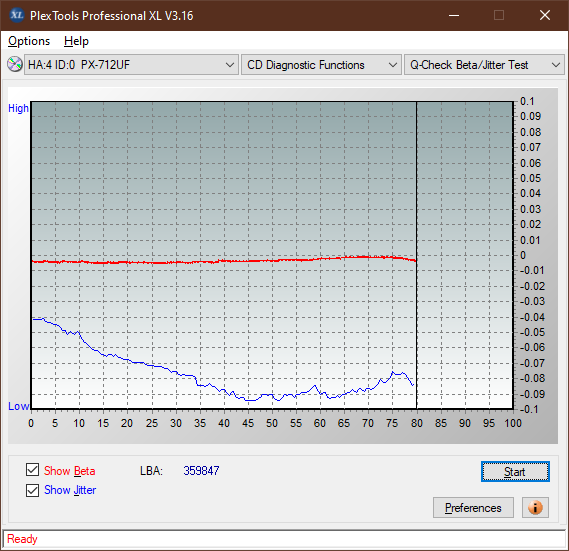569x551 pixels.
Task: Click the red beta line on the graph
Action: 224,261
